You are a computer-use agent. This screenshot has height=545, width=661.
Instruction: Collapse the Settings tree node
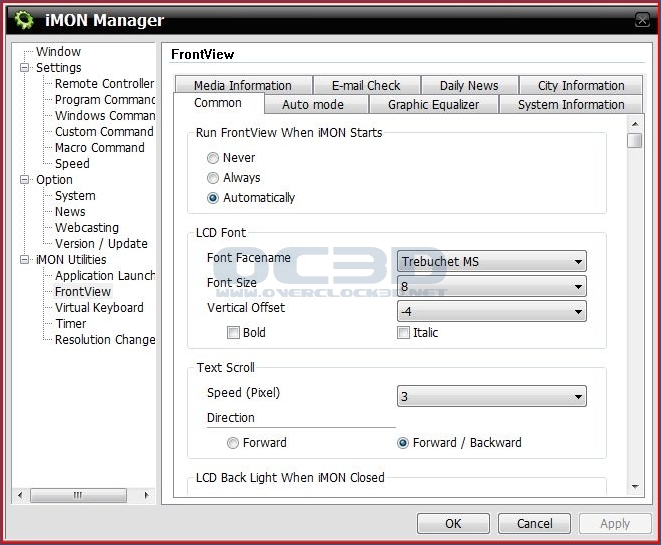click(25, 67)
